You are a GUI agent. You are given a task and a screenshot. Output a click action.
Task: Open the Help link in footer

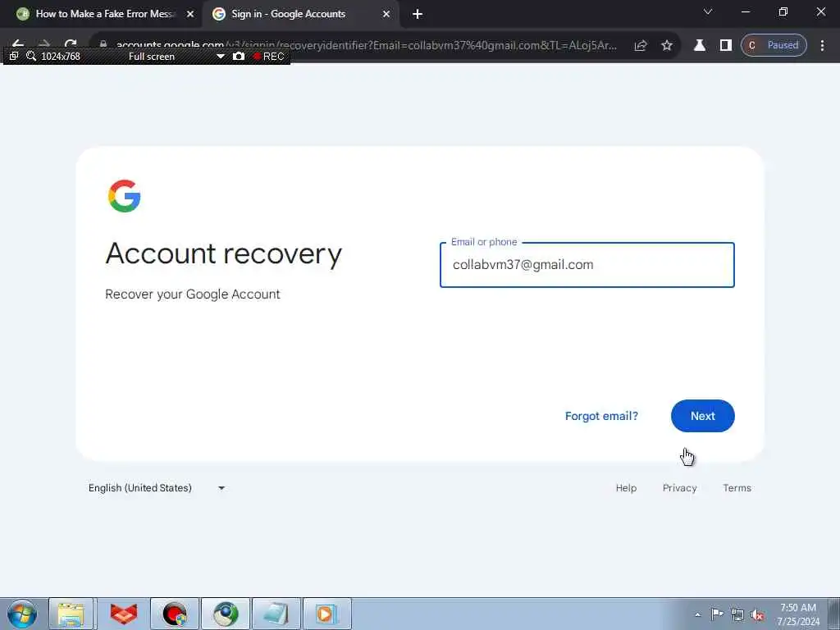626,488
